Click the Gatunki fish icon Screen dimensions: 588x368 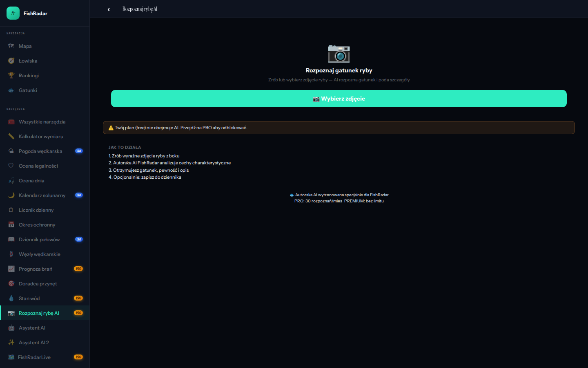pyautogui.click(x=11, y=90)
